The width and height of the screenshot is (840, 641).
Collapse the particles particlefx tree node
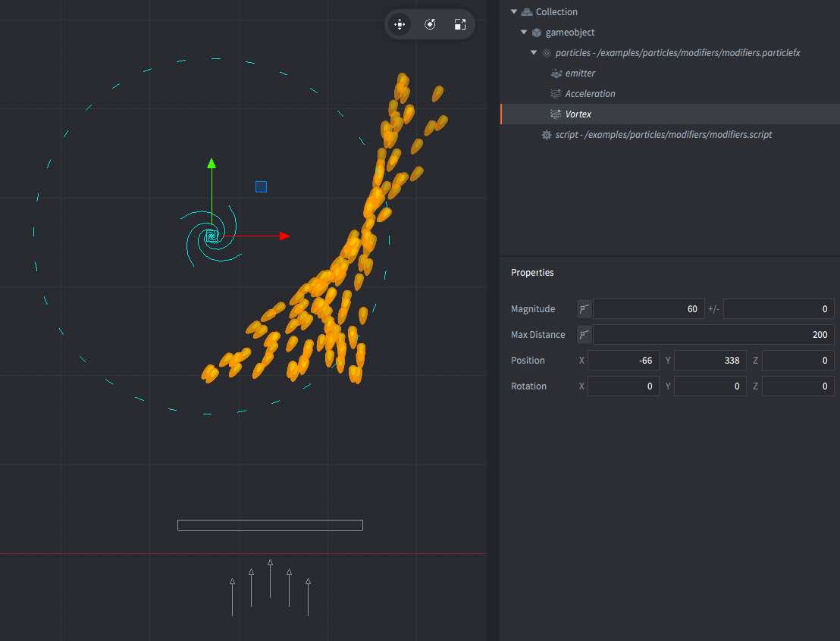click(533, 52)
